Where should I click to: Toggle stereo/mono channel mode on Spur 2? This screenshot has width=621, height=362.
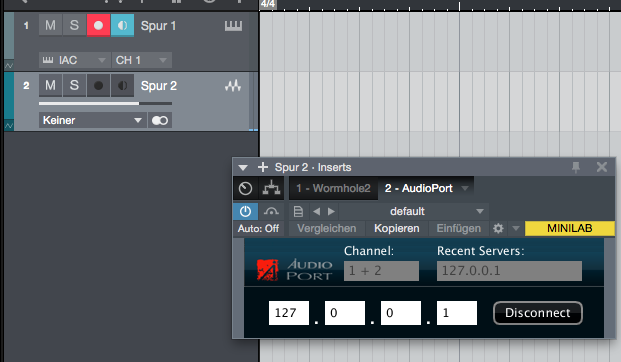160,120
